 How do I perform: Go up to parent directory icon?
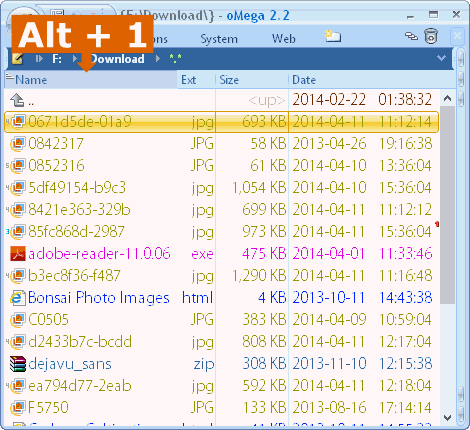(17, 100)
